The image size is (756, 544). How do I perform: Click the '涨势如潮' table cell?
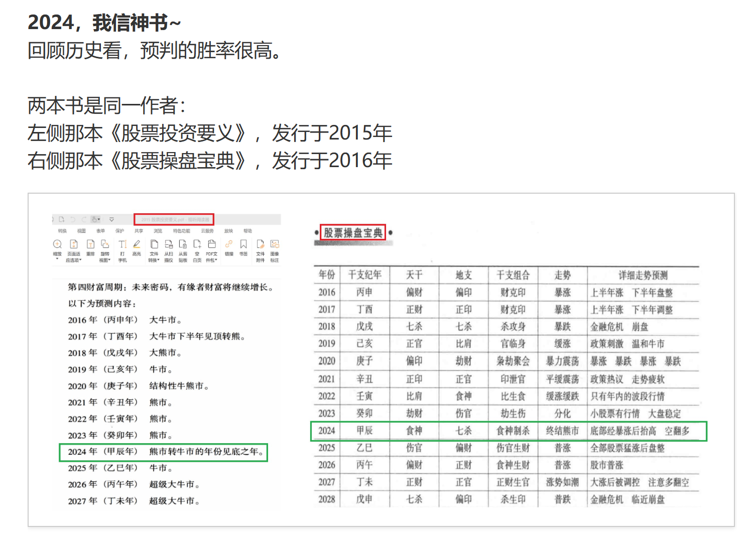pos(563,482)
